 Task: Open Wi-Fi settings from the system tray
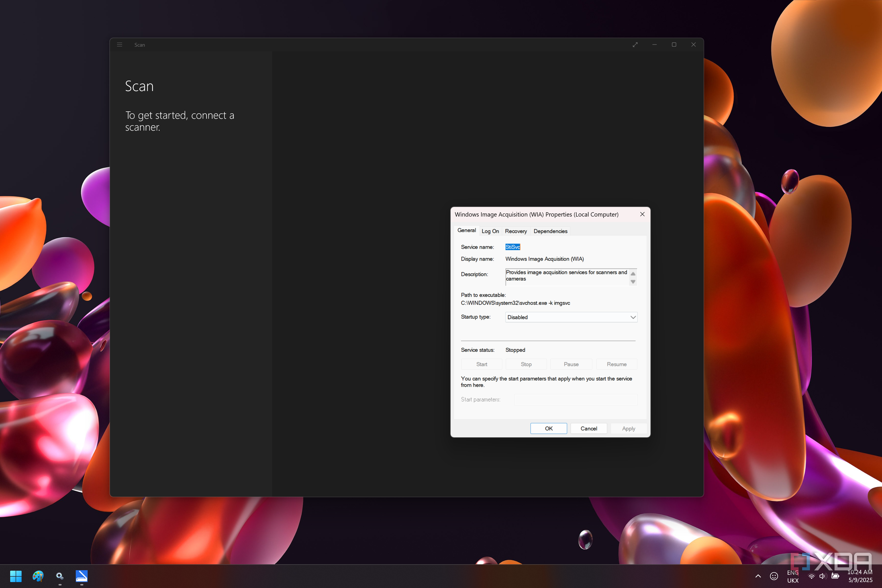pos(812,576)
